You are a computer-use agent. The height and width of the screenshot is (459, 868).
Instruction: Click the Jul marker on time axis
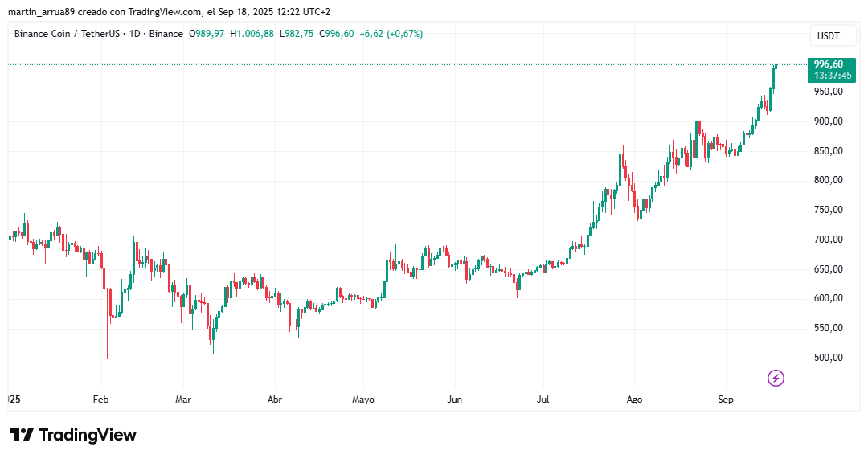click(x=542, y=399)
